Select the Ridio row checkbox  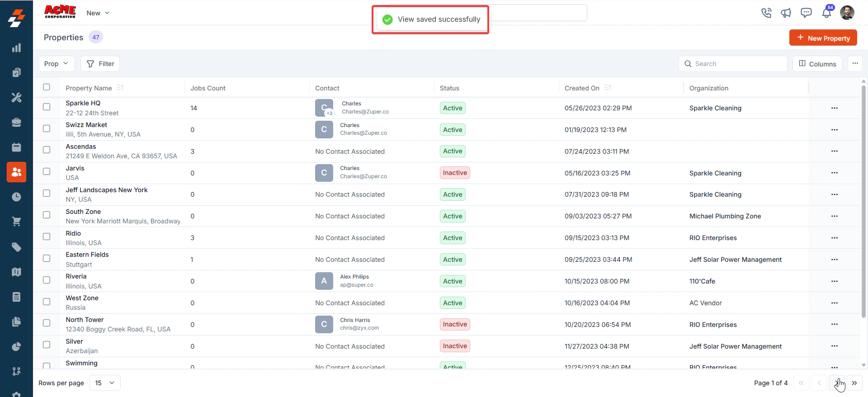[47, 236]
